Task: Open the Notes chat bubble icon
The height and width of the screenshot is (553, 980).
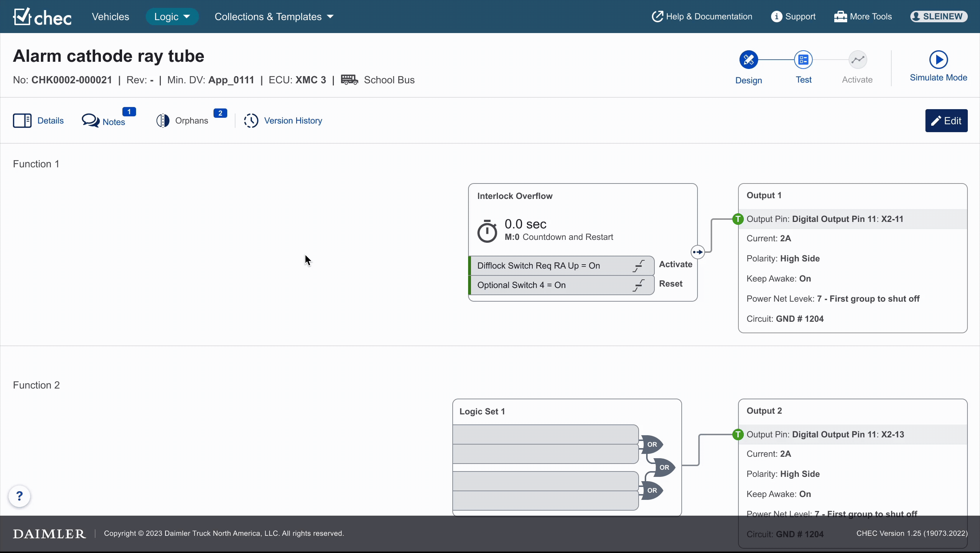Action: tap(90, 121)
